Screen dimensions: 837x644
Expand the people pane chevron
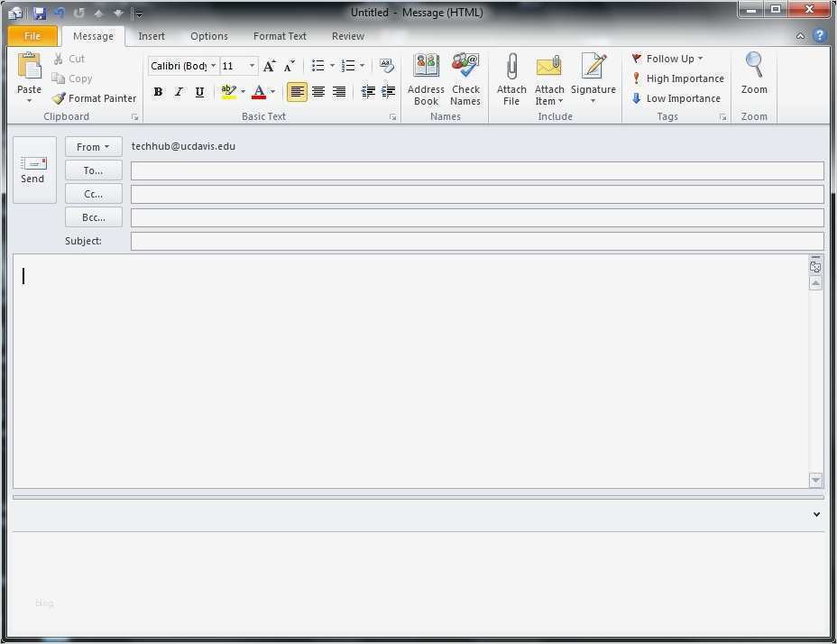tap(816, 515)
